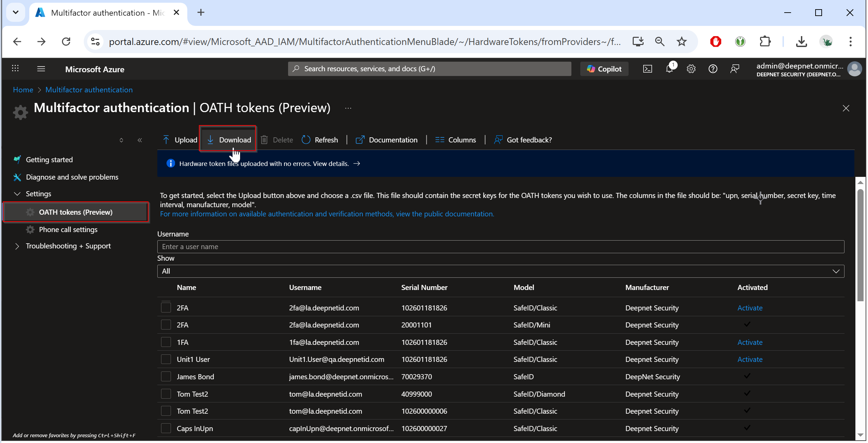Image resolution: width=868 pixels, height=443 pixels.
Task: Open the notifications bell
Action: tap(669, 69)
